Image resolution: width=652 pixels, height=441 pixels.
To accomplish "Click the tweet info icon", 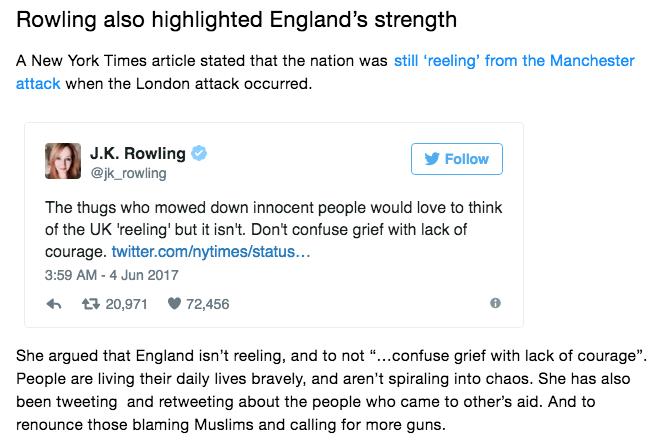I will [x=495, y=303].
